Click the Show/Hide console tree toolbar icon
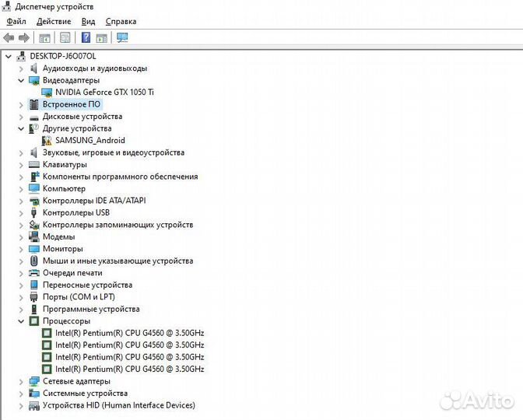 [44, 38]
